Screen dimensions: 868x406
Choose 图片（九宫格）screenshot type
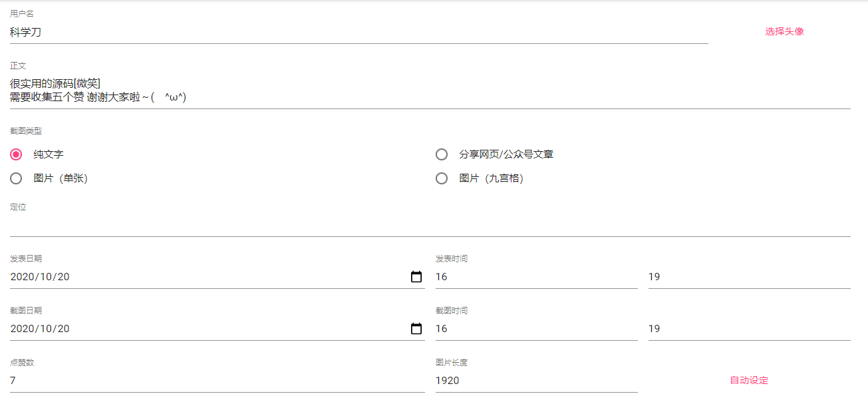click(x=442, y=178)
